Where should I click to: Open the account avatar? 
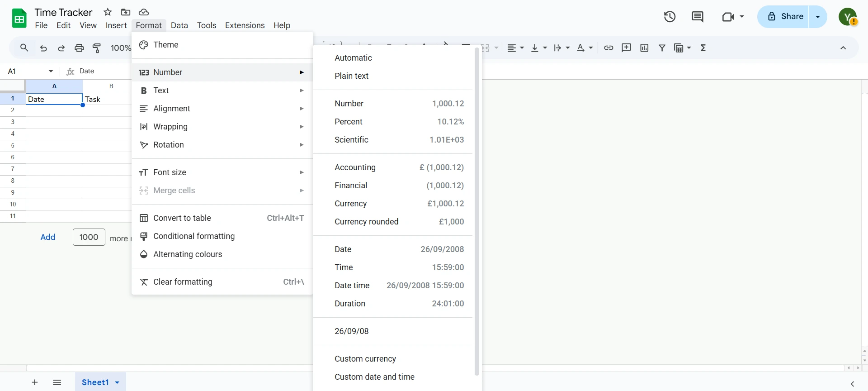coord(848,17)
